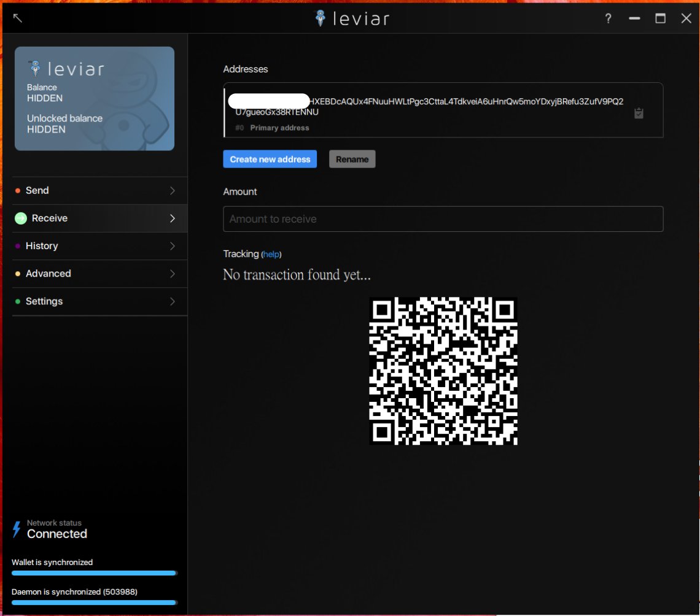Viewport: 700px width, 616px height.
Task: Open the Receive menu item
Action: (x=99, y=218)
